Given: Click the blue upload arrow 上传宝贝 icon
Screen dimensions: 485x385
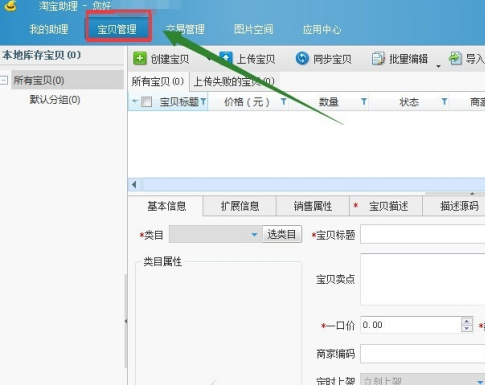Looking at the screenshot, I should coord(226,58).
